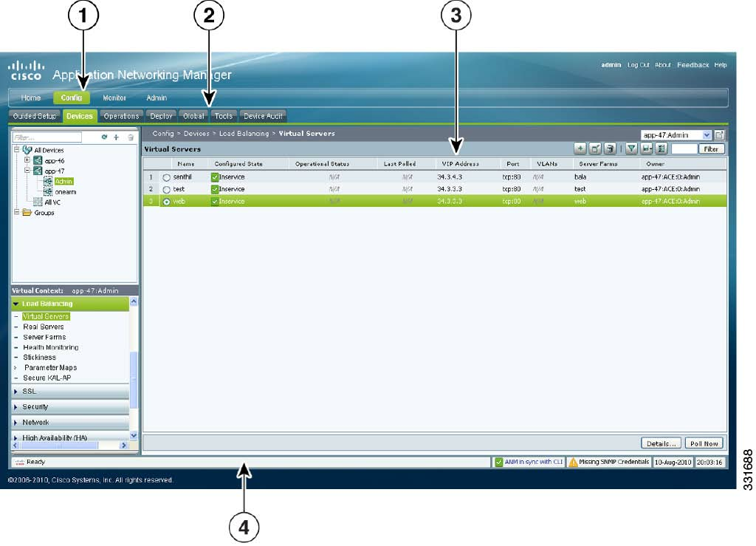Click the Add virtual server plus icon
This screenshot has height=546, width=756.
tap(580, 149)
